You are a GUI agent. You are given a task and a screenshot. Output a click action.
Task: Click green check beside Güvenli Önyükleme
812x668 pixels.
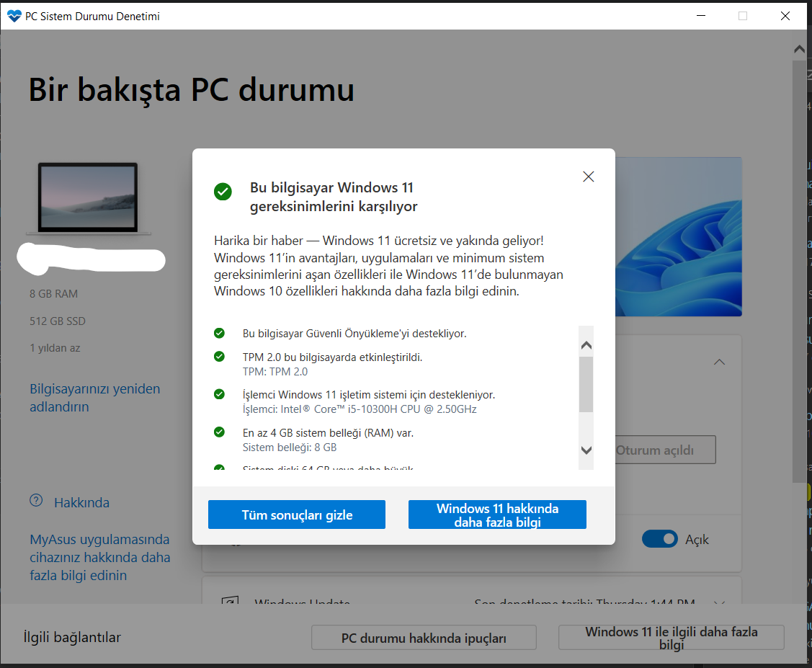click(x=220, y=333)
